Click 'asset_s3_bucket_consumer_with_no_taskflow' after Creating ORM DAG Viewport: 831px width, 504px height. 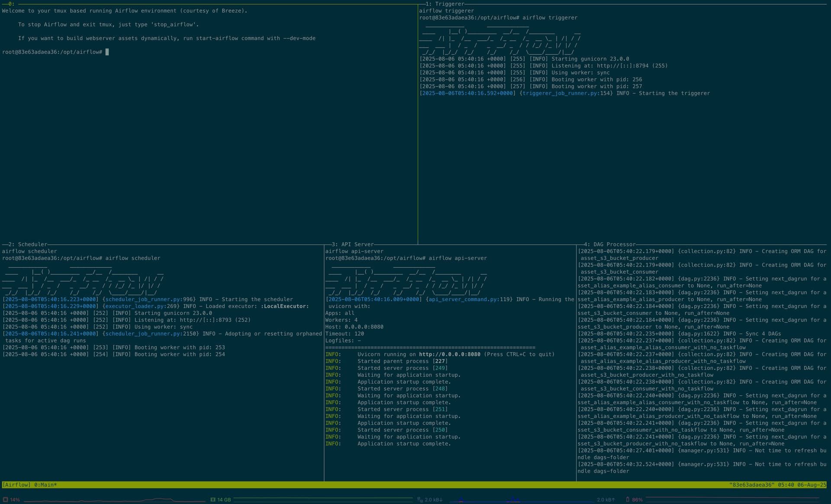pos(647,389)
